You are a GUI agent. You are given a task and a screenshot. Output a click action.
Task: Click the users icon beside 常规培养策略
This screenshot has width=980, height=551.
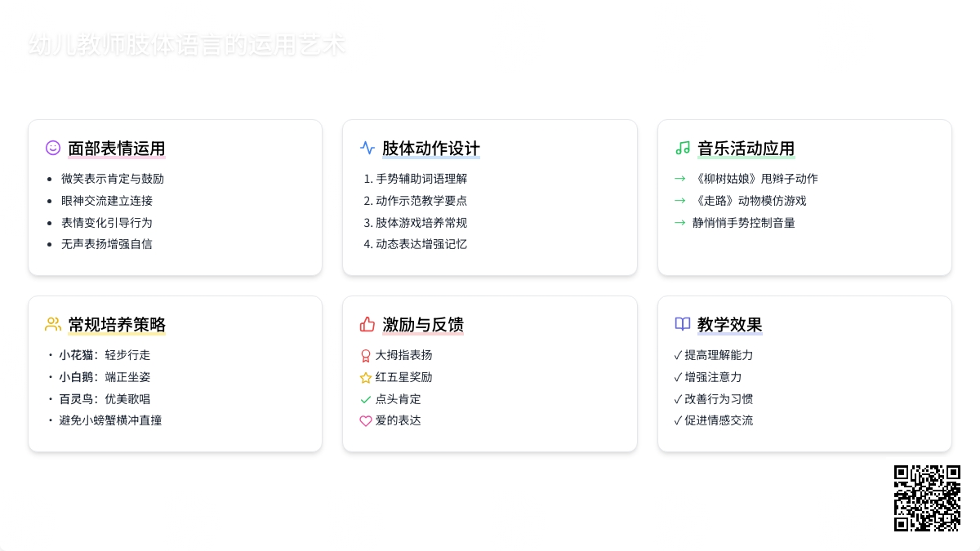(x=53, y=324)
